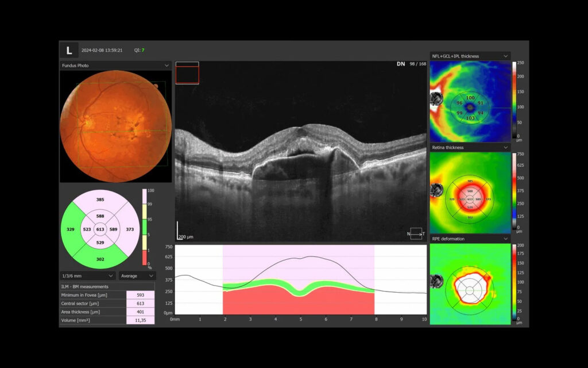Image resolution: width=588 pixels, height=368 pixels.
Task: Open the Average mode dropdown
Action: click(137, 275)
